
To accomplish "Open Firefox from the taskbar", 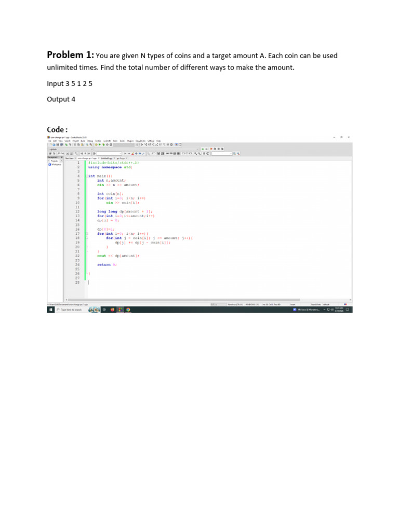I will tap(113, 310).
